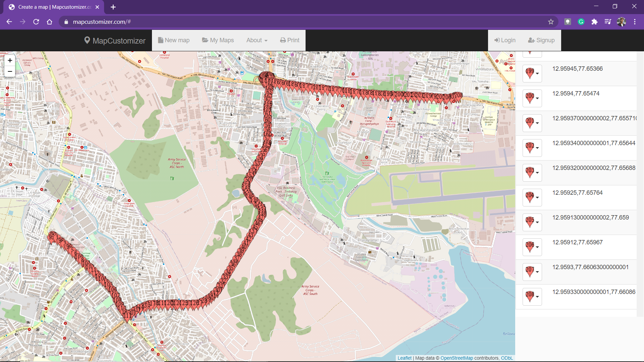Go to browser home page
644x362 pixels.
[49, 22]
